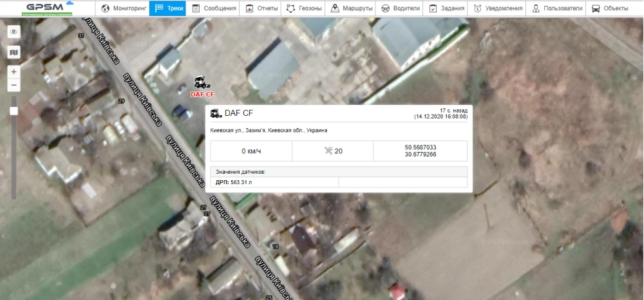
Task: Click the coordinates 50.5687033 in popup
Action: coord(419,147)
